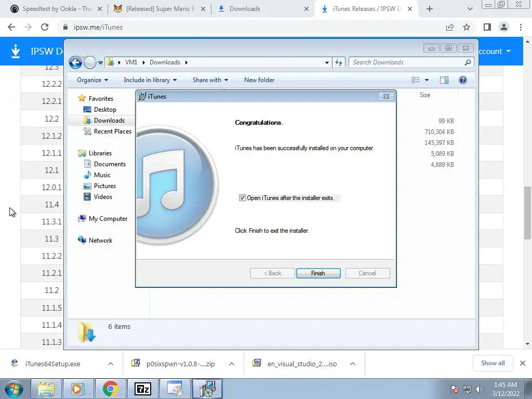Click the Back button in iTunes installer
This screenshot has height=399, width=532.
point(272,273)
